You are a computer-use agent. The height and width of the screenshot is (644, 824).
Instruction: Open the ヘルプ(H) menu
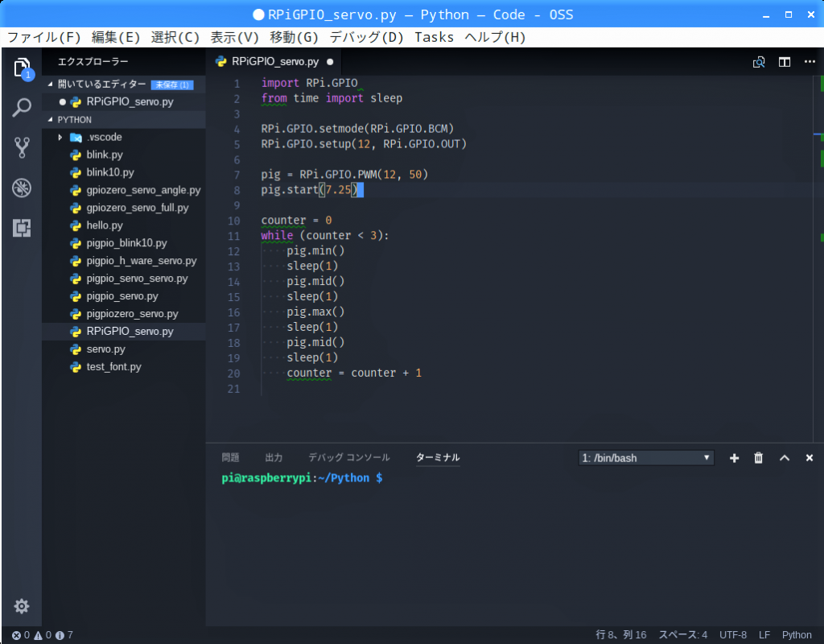pyautogui.click(x=495, y=37)
